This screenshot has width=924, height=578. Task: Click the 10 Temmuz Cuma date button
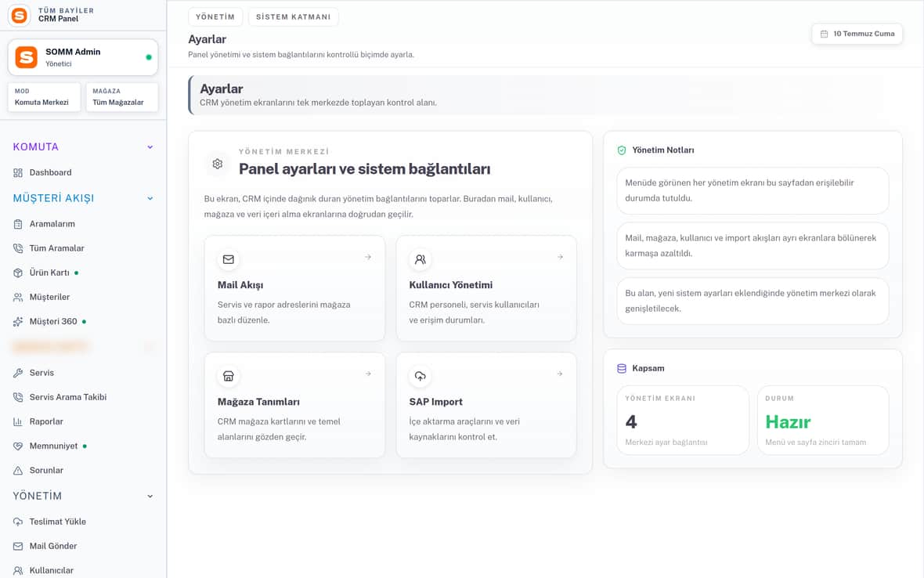coord(857,34)
